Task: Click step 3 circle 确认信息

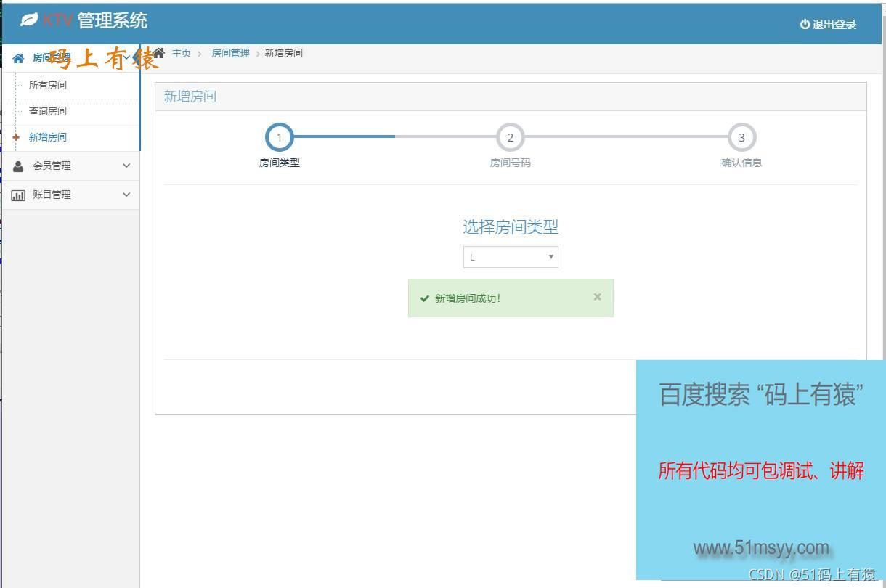Action: tap(741, 137)
